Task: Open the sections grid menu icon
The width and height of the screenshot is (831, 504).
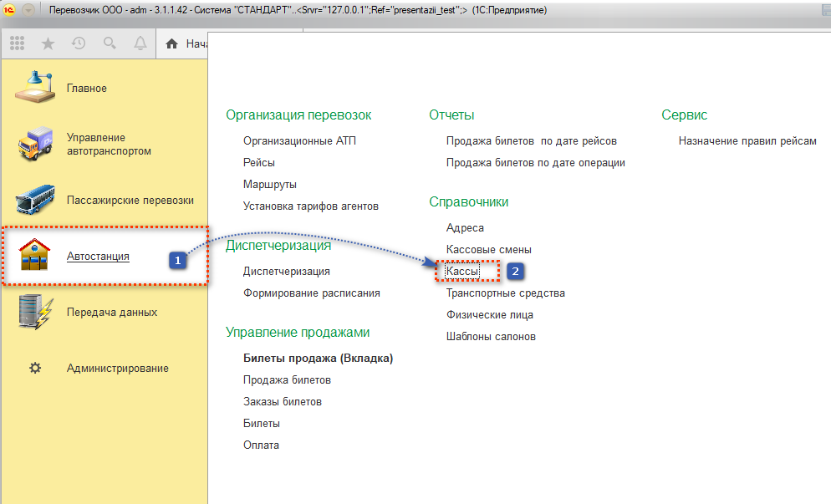Action: [18, 43]
